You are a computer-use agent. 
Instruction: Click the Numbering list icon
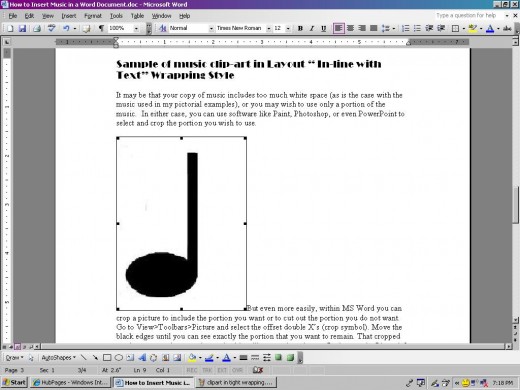tap(405, 28)
